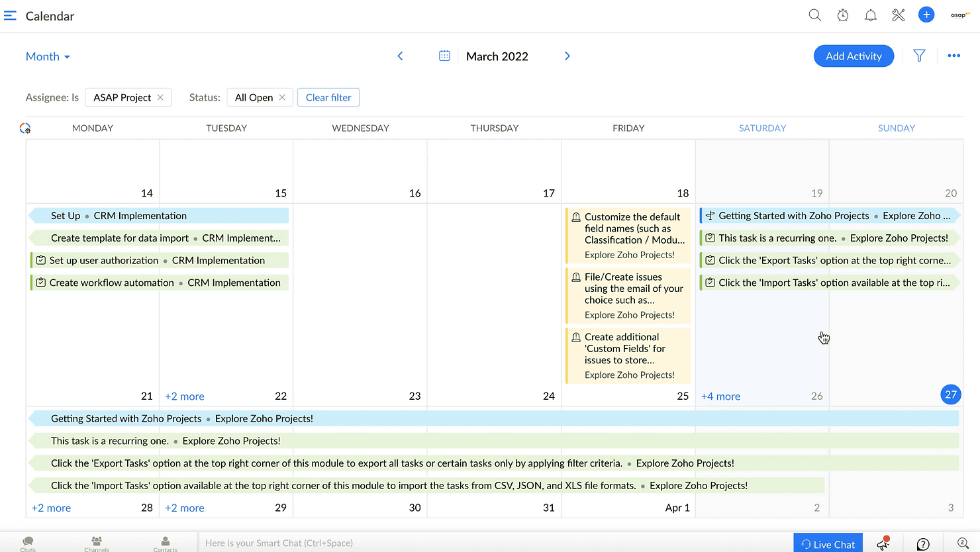
Task: Open Set Up CRM Implementation event
Action: [x=159, y=216]
